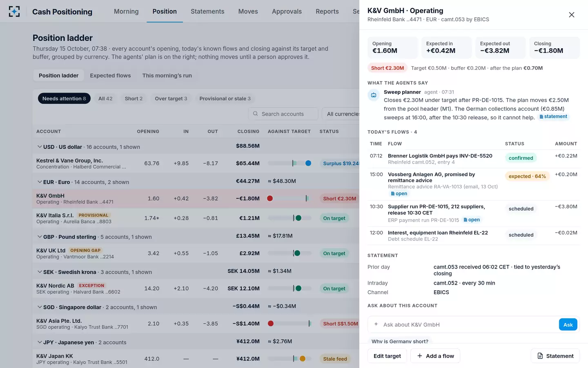Switch to the Statements tab
Image resolution: width=588 pixels, height=368 pixels.
[207, 11]
